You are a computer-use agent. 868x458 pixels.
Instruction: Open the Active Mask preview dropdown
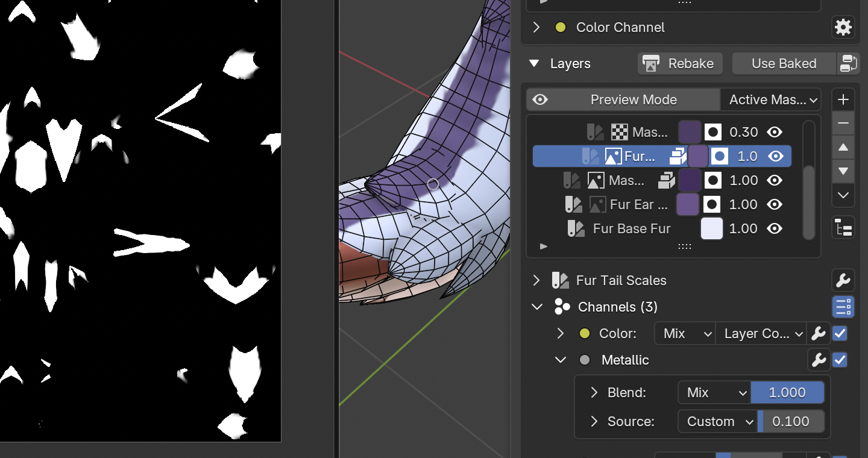click(773, 99)
